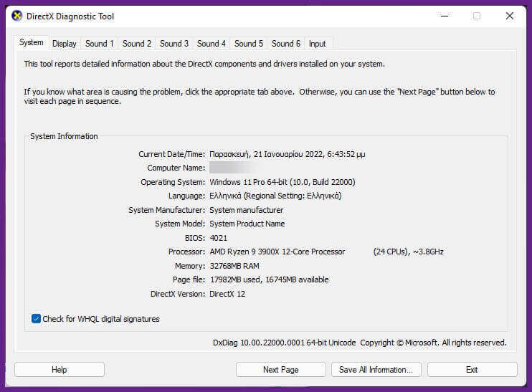Click Save All Information button
The height and width of the screenshot is (392, 532).
376,369
